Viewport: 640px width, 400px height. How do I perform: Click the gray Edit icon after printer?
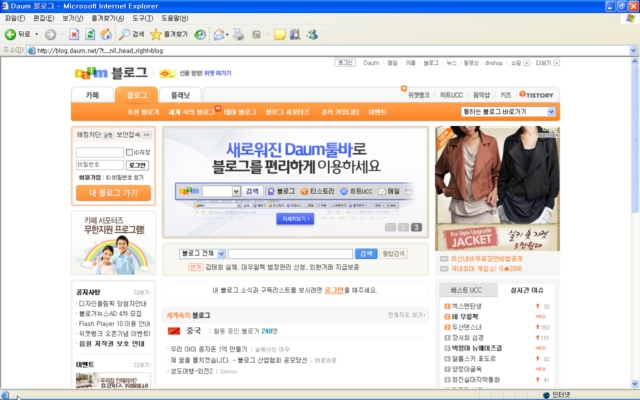point(256,35)
